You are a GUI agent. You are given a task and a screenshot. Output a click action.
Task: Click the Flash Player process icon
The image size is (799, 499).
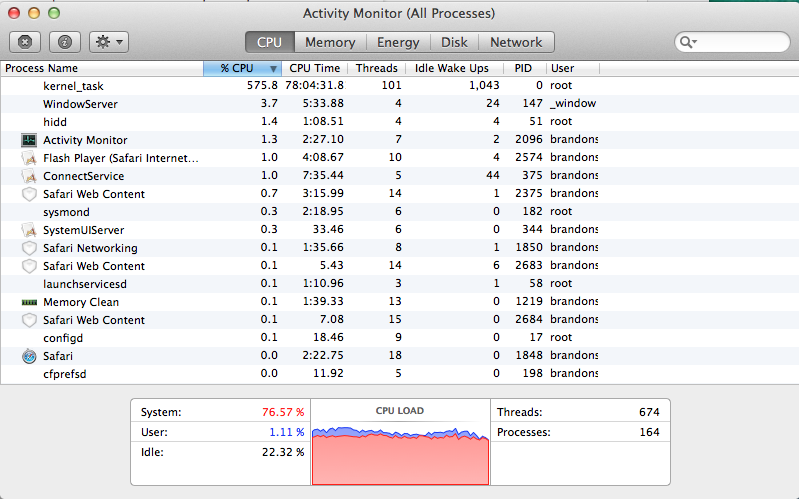[29, 158]
